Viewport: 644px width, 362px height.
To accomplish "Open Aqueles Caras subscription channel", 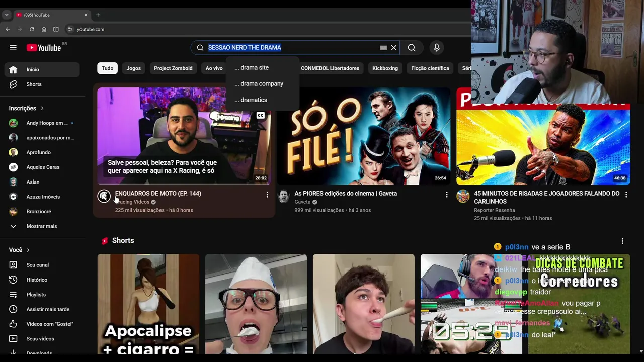I will click(x=42, y=167).
